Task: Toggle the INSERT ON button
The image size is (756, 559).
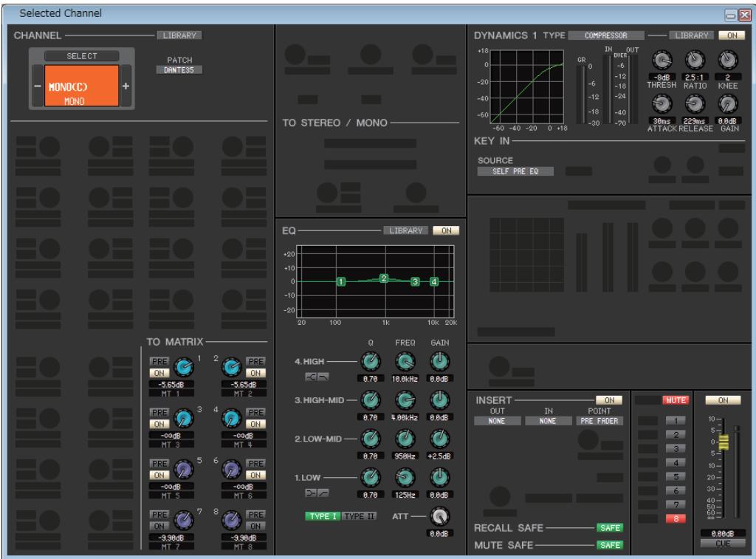Action: [x=609, y=399]
